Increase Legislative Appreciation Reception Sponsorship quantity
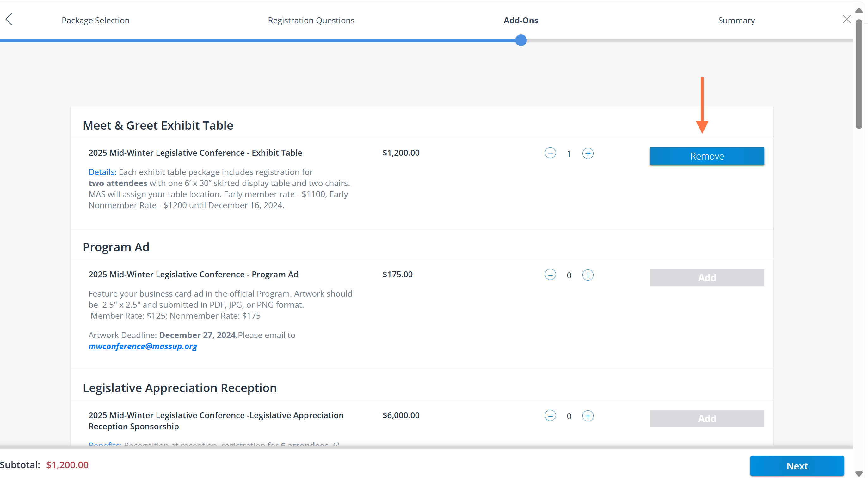 pyautogui.click(x=588, y=416)
